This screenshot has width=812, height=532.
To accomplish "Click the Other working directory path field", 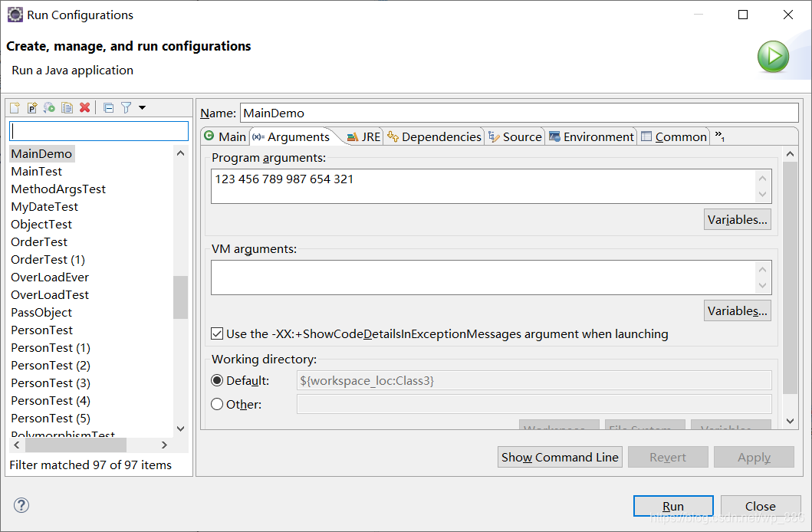I will 534,404.
